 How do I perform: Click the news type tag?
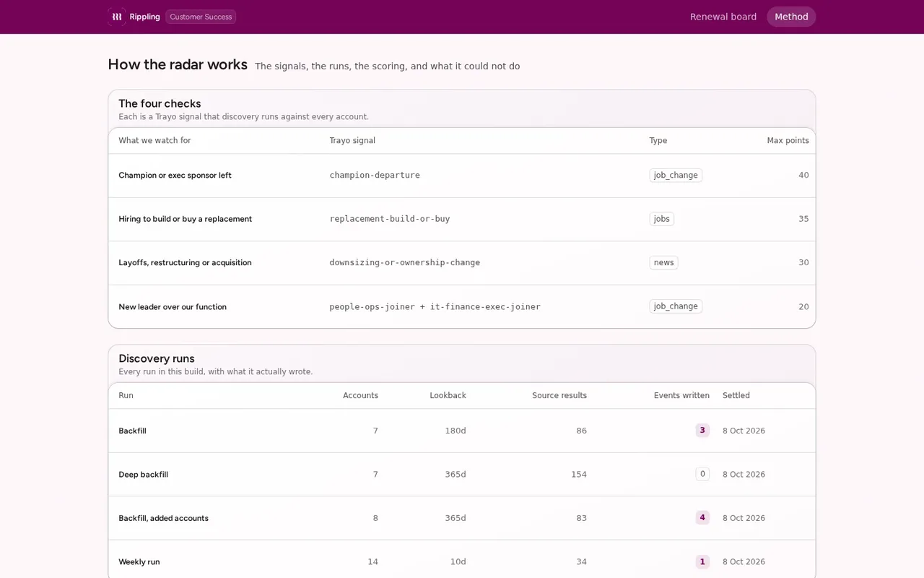tap(663, 263)
